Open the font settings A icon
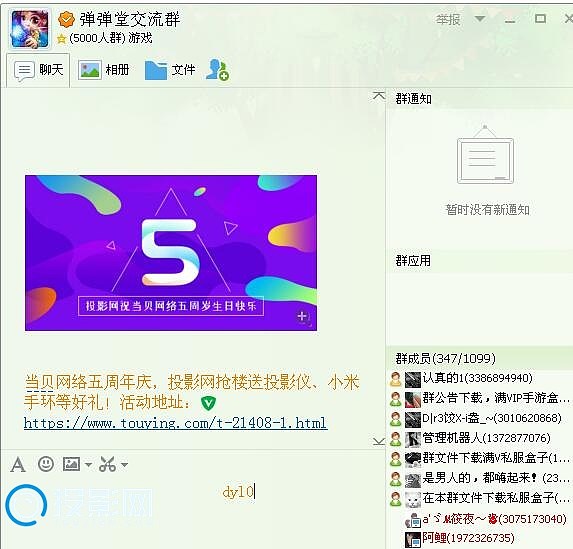Image resolution: width=573 pixels, height=549 pixels. click(18, 465)
